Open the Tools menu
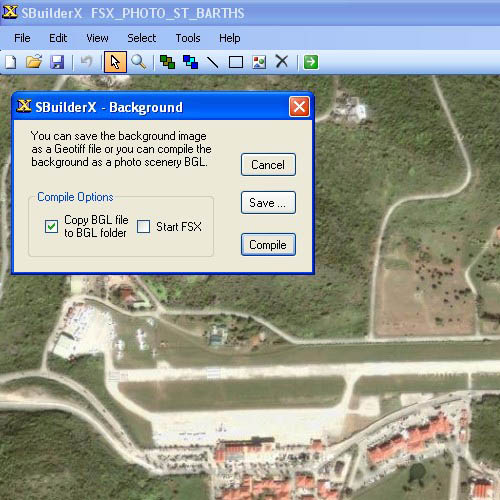Image resolution: width=500 pixels, height=500 pixels. pyautogui.click(x=188, y=38)
